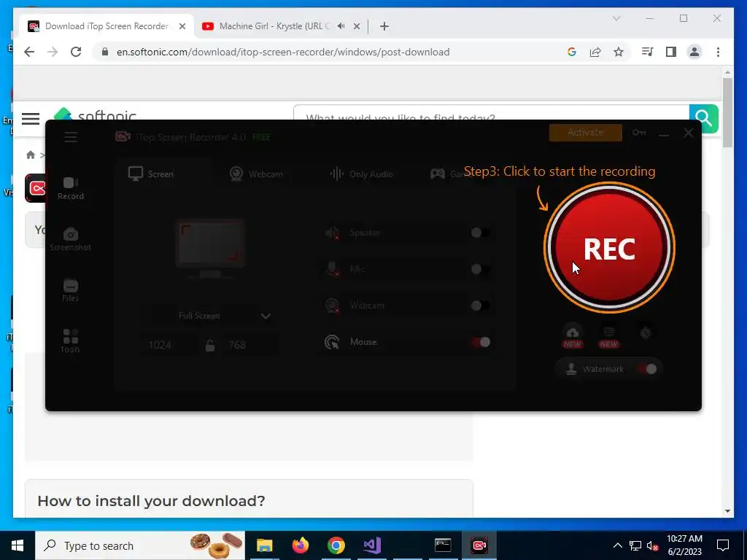Turn off the Watermark toggle
747x560 pixels.
point(648,369)
